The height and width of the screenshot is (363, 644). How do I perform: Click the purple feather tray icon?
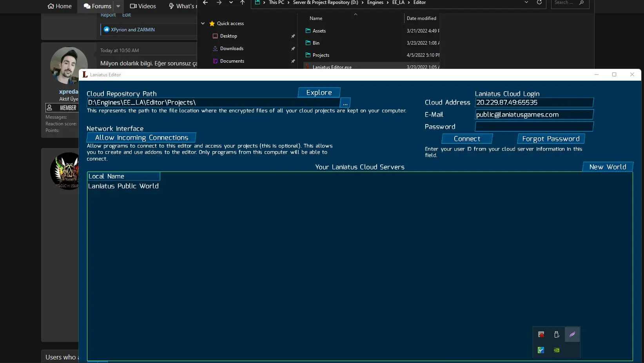pos(572,334)
